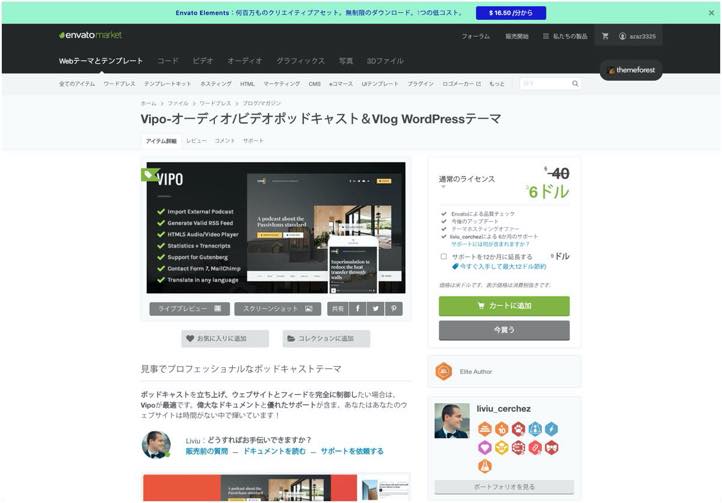This screenshot has width=722, height=503.
Task: Open the サポートを依頼する link
Action: (x=352, y=451)
